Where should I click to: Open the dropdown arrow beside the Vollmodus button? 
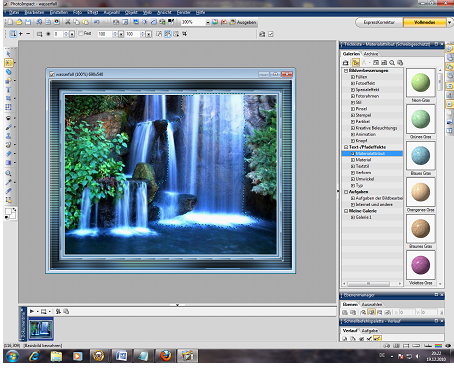tap(449, 22)
